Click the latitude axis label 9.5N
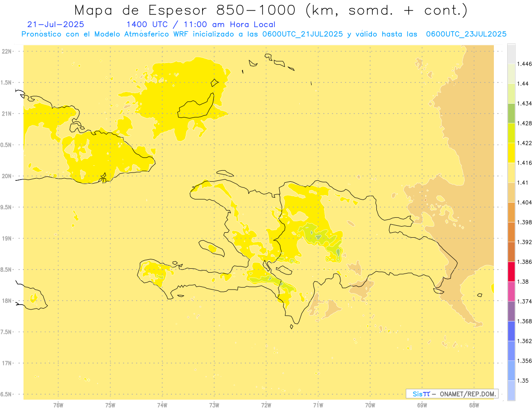532x411 pixels. click(x=7, y=207)
